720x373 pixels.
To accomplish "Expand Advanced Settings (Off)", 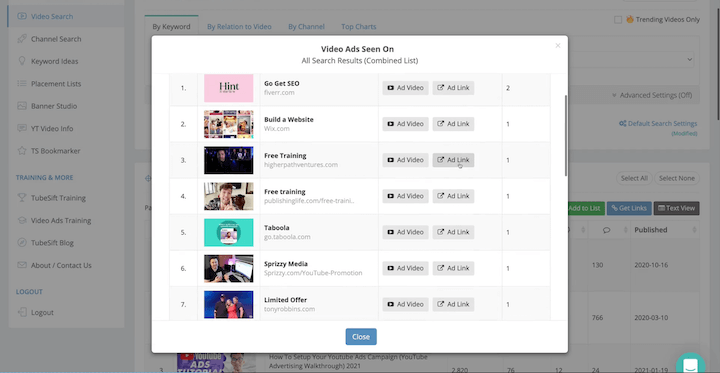I will pos(652,95).
